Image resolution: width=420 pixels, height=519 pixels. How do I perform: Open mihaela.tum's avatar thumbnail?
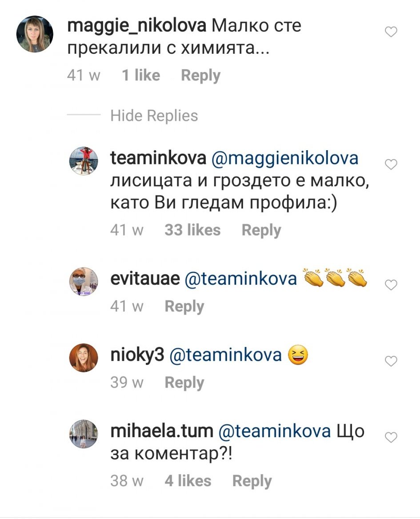[x=84, y=434]
